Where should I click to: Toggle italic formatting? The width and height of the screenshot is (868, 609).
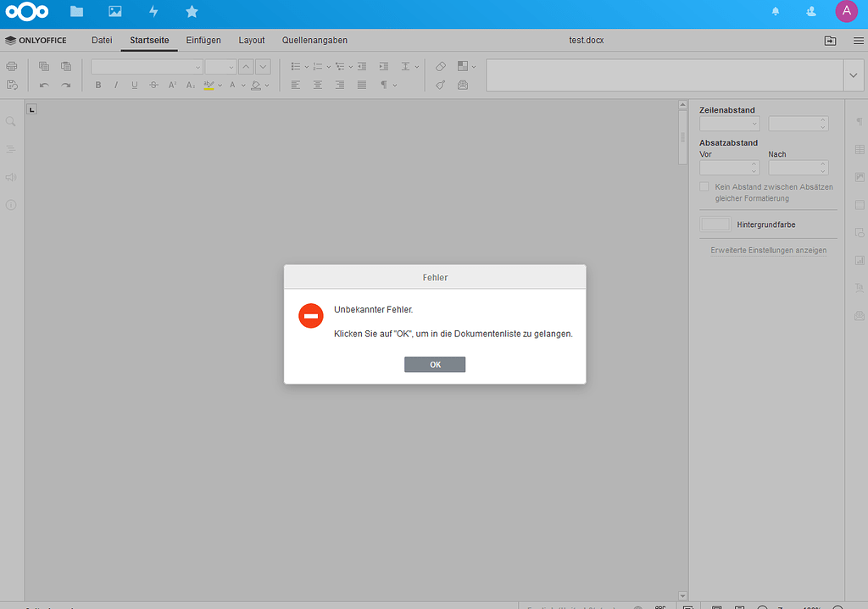(115, 86)
